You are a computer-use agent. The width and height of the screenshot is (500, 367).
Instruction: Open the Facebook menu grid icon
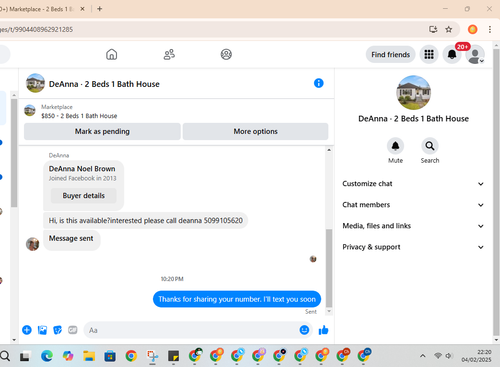click(429, 54)
